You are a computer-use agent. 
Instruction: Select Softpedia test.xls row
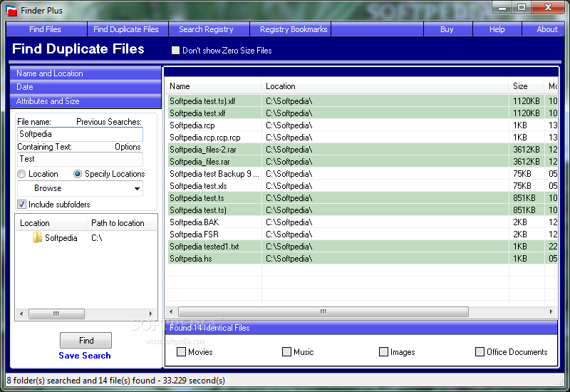point(363,186)
